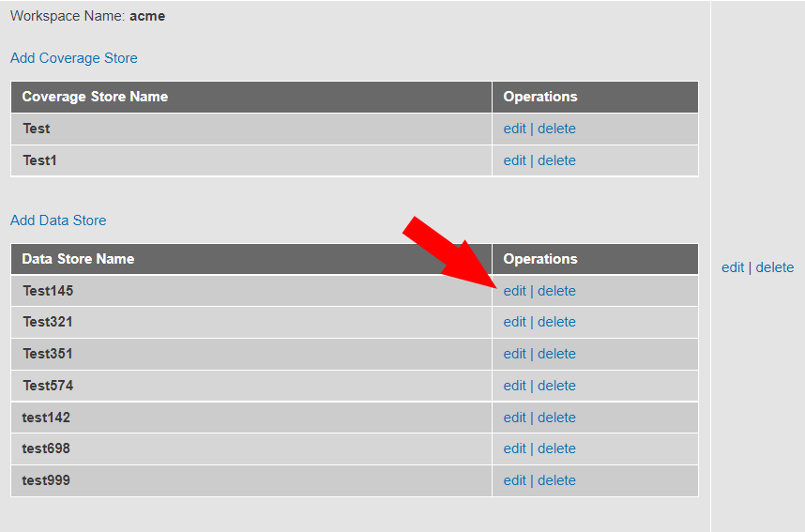
Task: Select the Test574 data store name
Action: (48, 385)
